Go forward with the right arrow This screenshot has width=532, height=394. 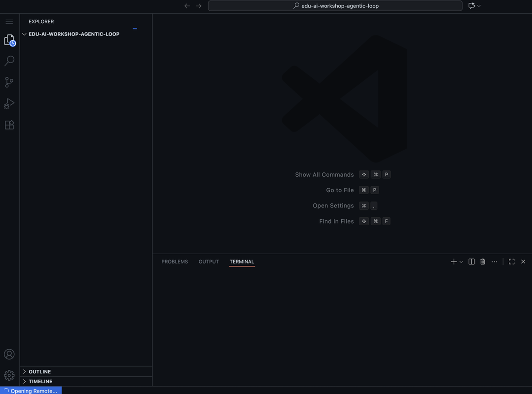click(x=199, y=6)
